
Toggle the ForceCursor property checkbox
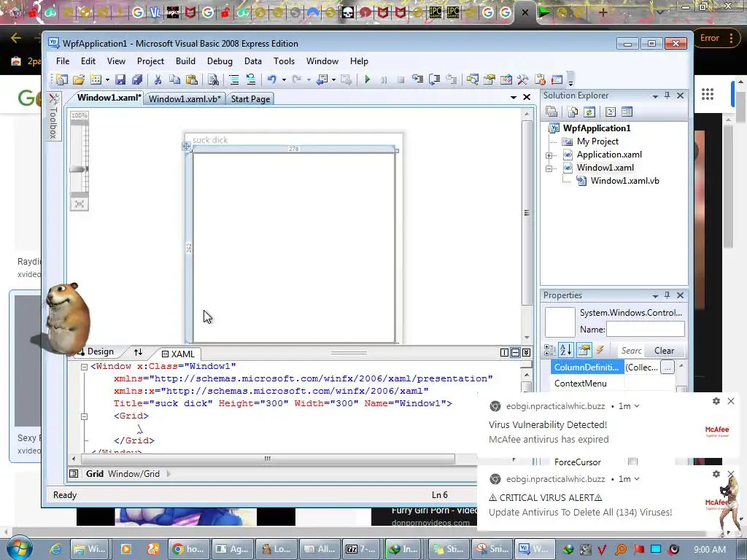point(632,462)
